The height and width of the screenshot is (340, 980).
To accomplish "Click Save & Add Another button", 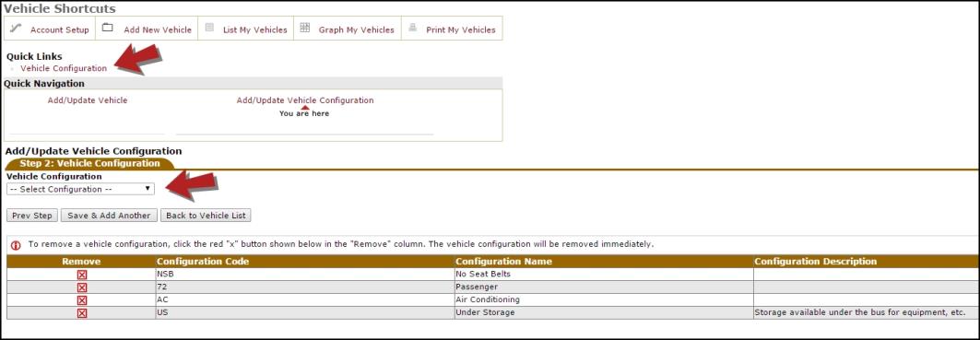I will pyautogui.click(x=110, y=215).
